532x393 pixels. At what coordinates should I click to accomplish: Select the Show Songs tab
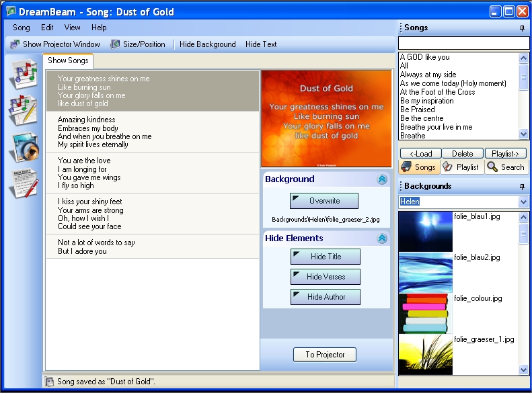click(68, 60)
